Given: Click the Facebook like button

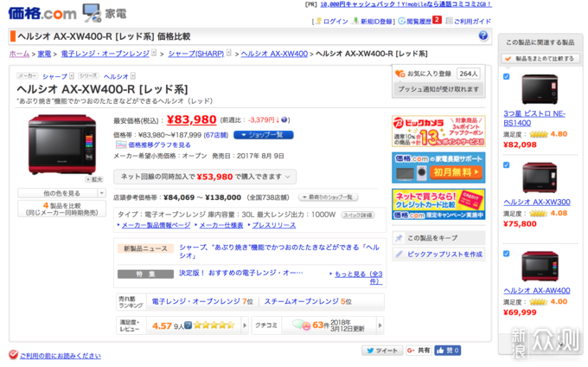Looking at the screenshot, I should (x=448, y=351).
